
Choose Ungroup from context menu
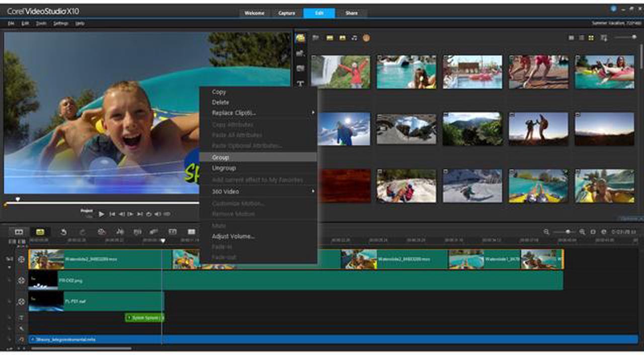[258, 168]
